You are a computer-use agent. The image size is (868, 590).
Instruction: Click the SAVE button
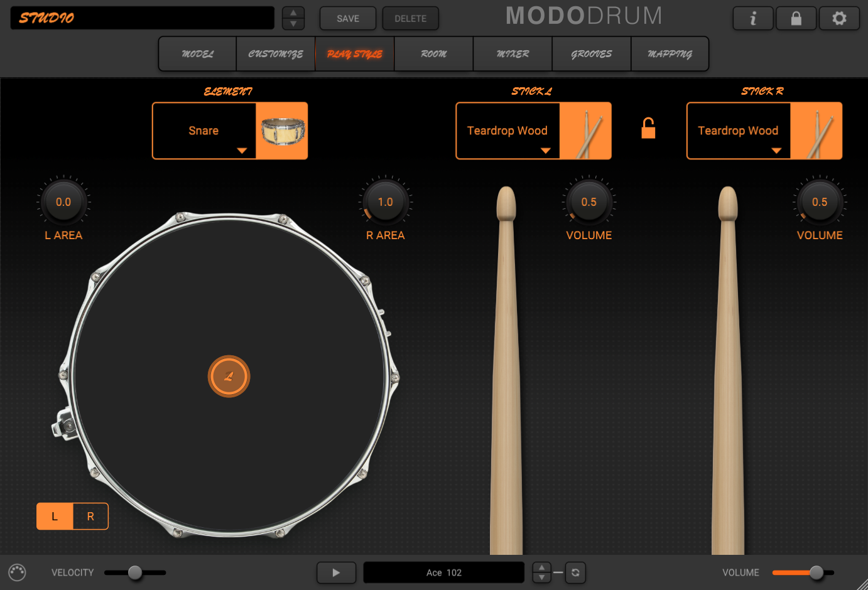(348, 19)
